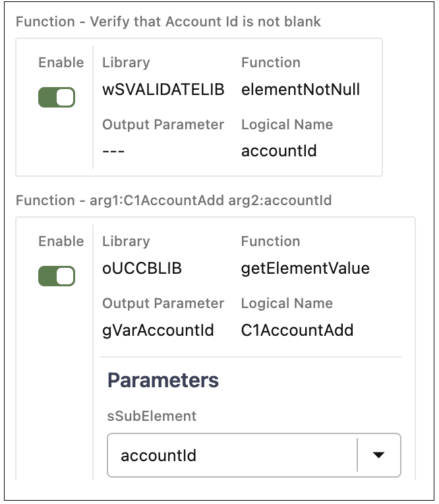Disable the getElementValue function toggle

click(57, 276)
